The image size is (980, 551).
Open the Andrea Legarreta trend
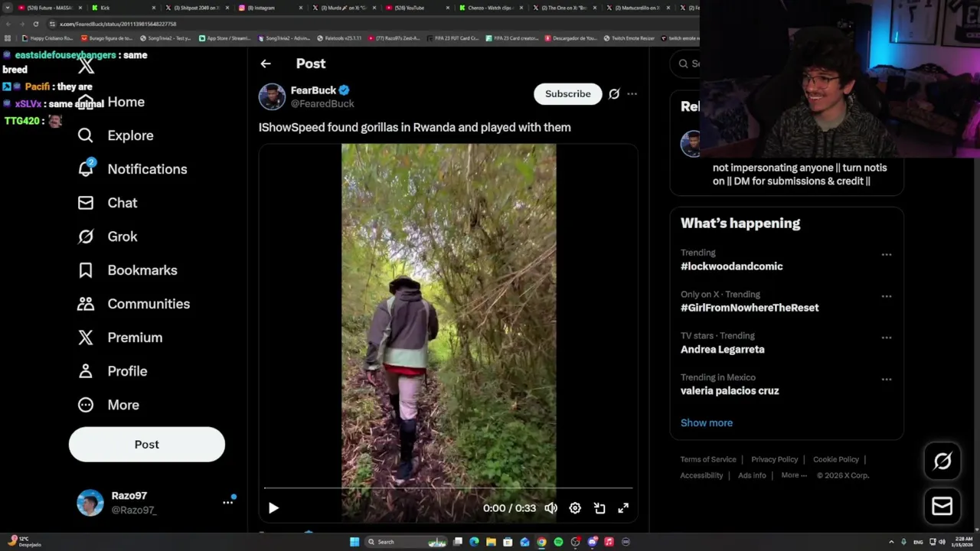(x=722, y=349)
